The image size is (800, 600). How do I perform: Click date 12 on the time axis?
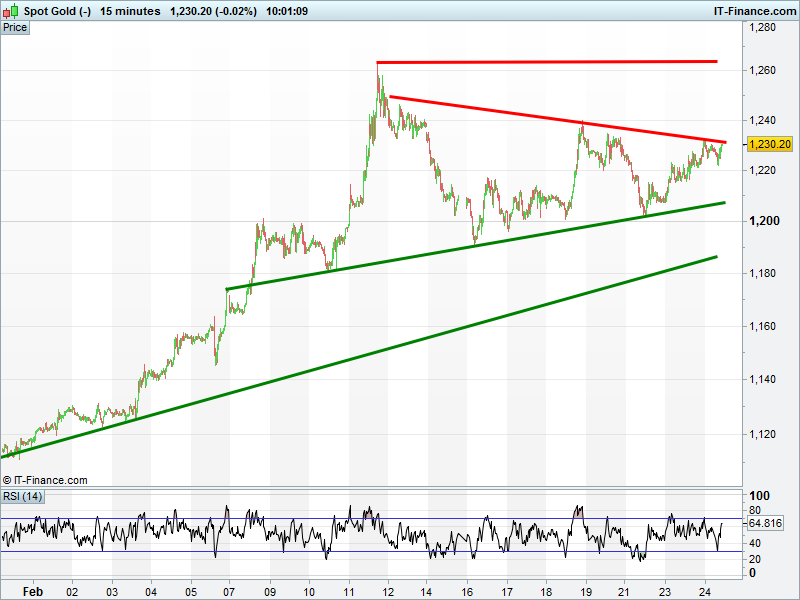click(388, 591)
